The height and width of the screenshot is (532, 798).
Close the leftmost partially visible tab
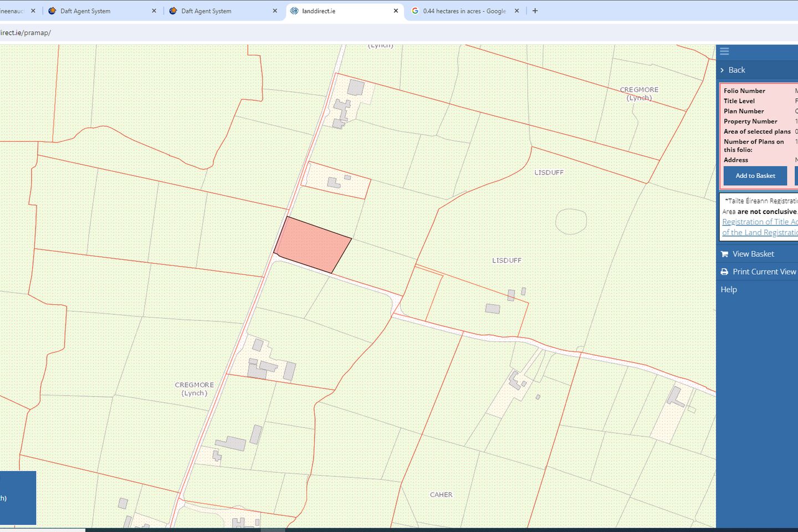pos(33,11)
